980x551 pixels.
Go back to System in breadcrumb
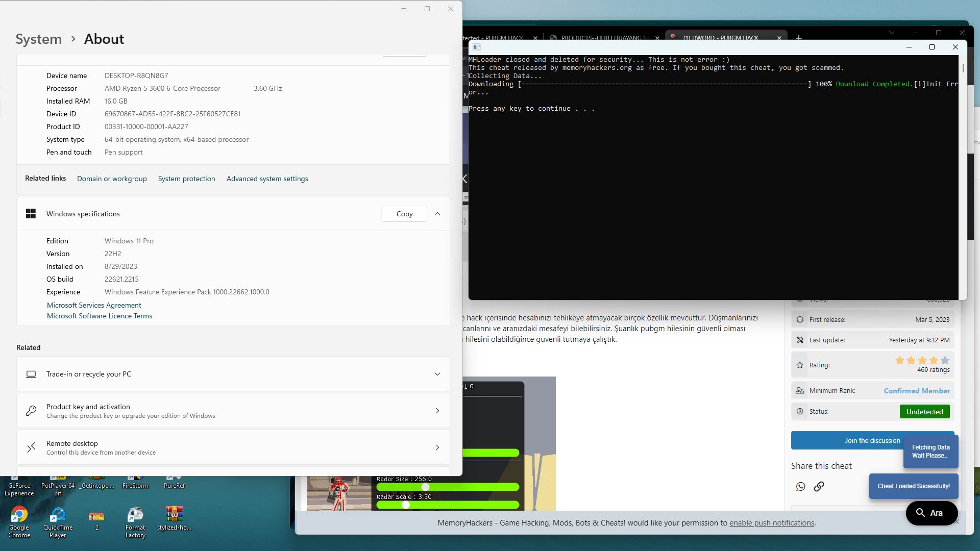tap(39, 39)
